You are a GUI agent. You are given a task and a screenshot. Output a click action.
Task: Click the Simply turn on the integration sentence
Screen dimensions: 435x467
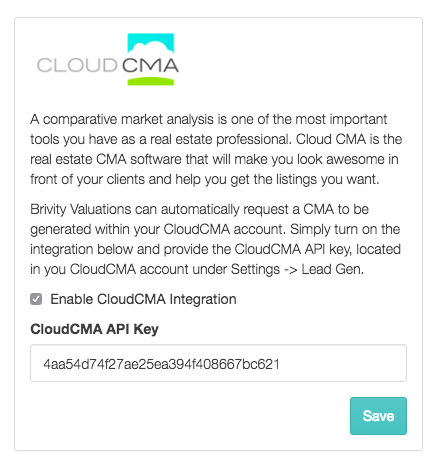coord(215,249)
